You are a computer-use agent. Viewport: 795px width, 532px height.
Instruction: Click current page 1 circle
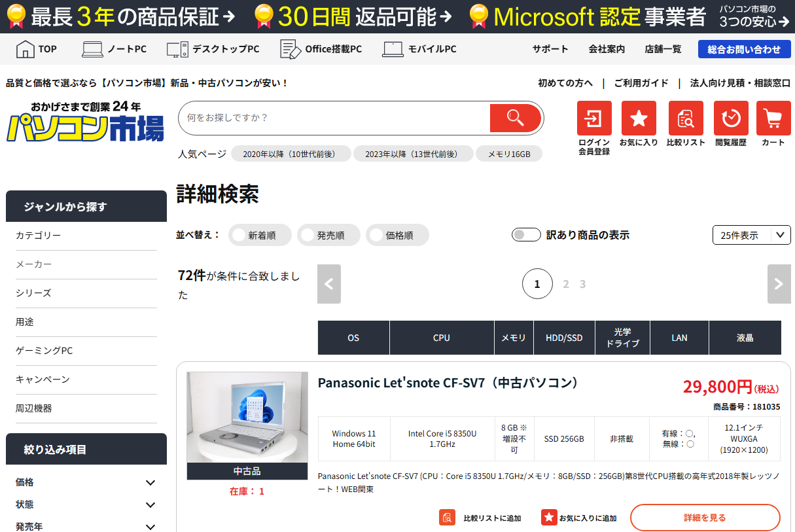[x=537, y=284]
